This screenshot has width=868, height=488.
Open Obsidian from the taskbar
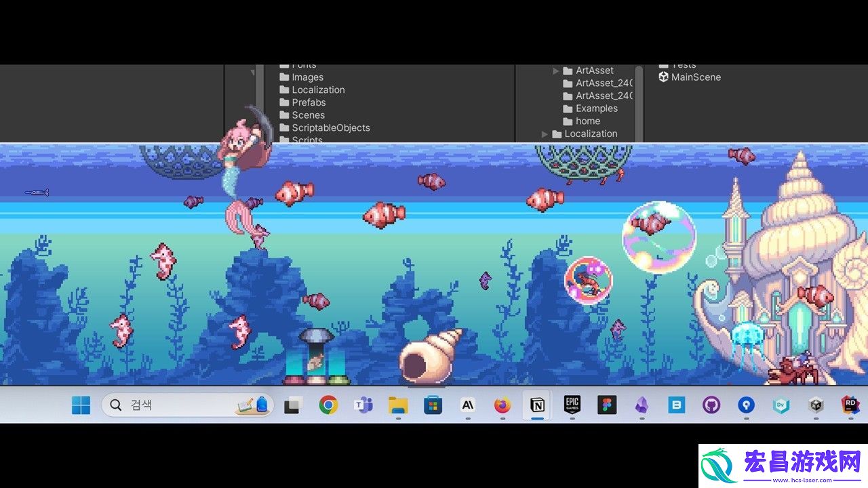point(642,405)
